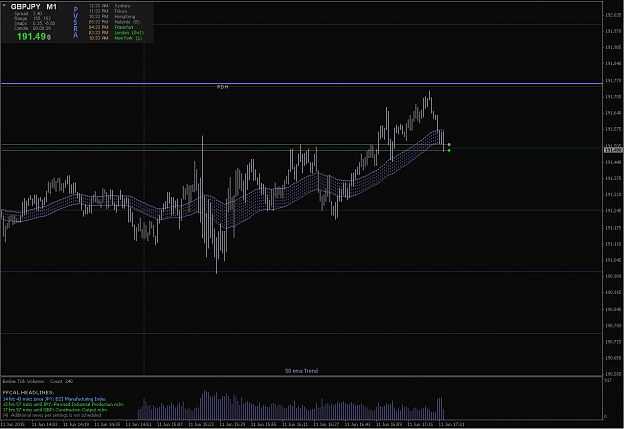
Task: Click the blue JPY BSI Manufacturing Index headline
Action: pyautogui.click(x=54, y=399)
